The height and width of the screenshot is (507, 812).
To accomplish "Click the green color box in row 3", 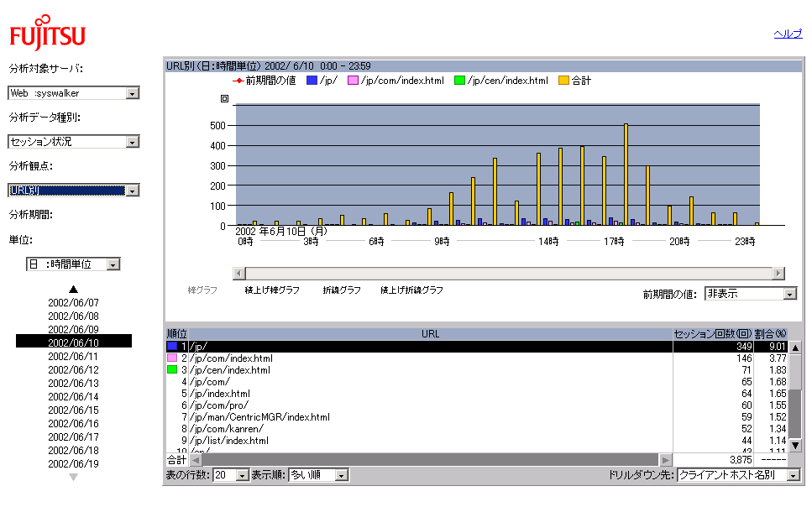I will 172,370.
